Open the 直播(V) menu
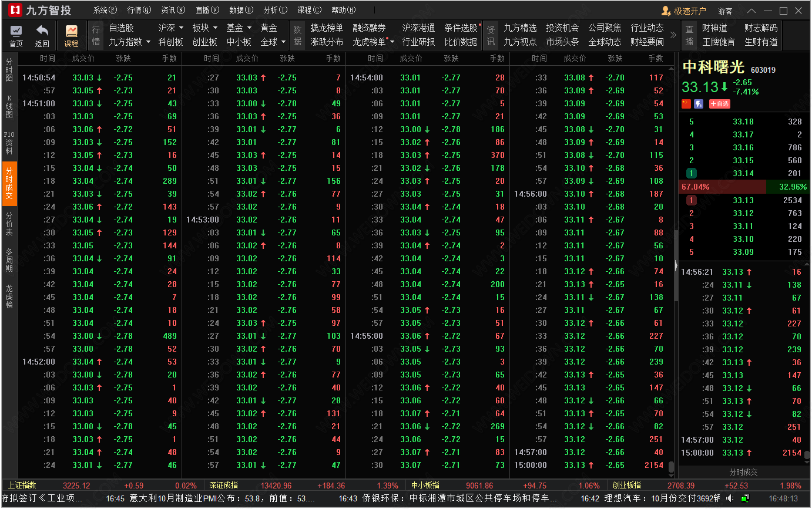The width and height of the screenshot is (812, 509). 207,11
